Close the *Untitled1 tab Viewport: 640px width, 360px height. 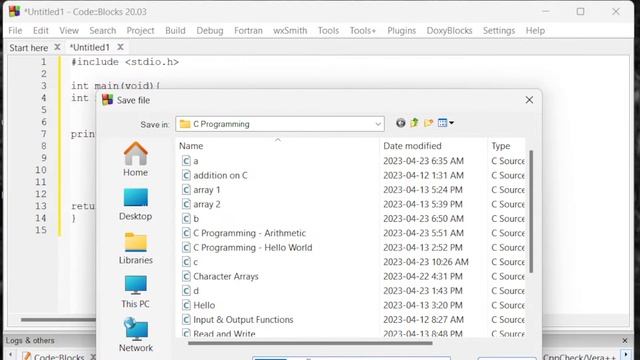tap(120, 47)
